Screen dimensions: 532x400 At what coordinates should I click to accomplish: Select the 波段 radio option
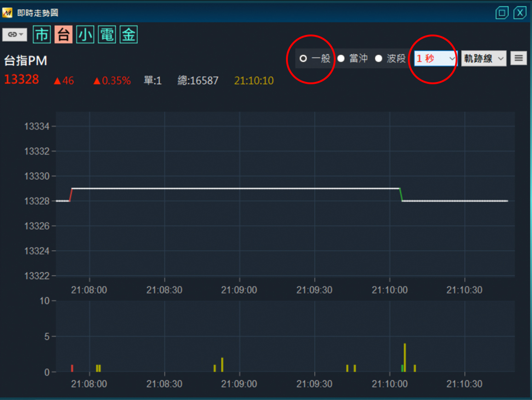tap(379, 58)
